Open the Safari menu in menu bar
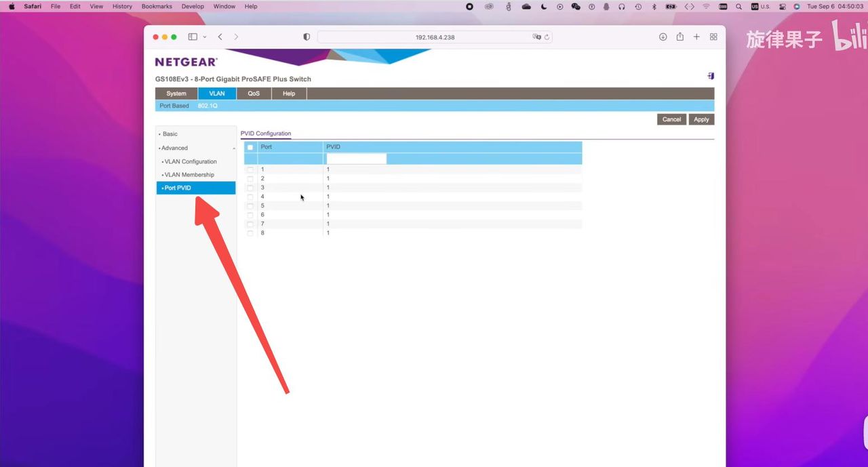The height and width of the screenshot is (467, 868). (x=33, y=6)
